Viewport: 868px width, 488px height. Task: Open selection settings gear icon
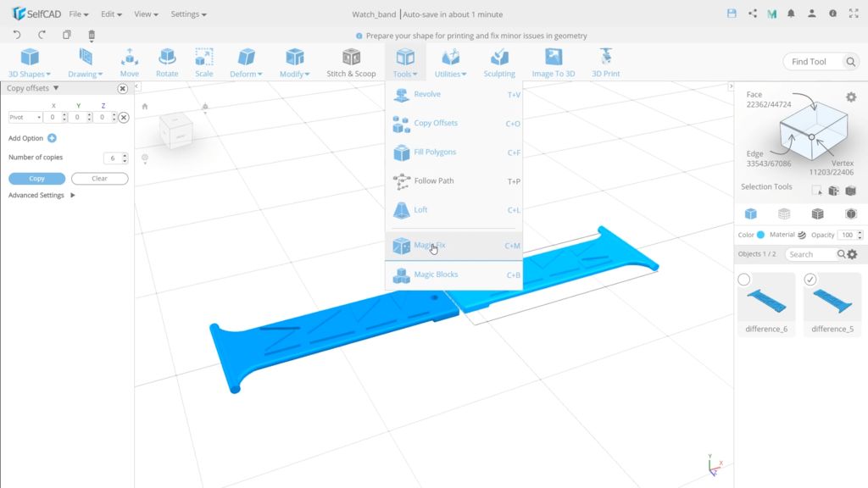pos(851,97)
